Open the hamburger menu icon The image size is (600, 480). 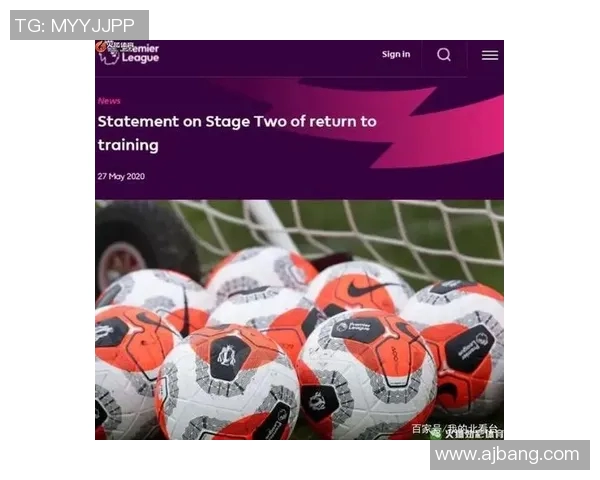[490, 55]
